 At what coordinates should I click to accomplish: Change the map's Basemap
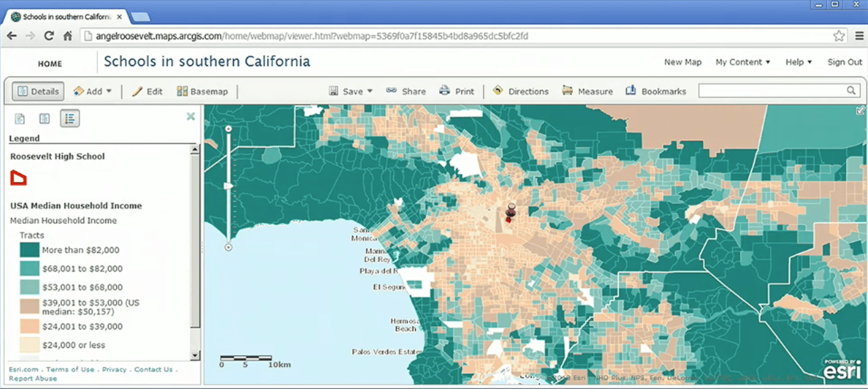[202, 91]
